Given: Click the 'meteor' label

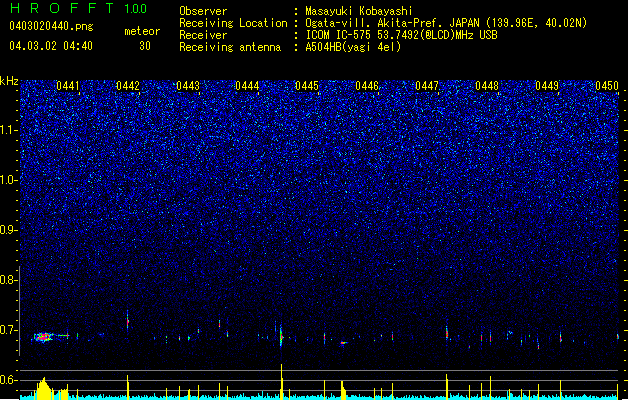Looking at the screenshot, I should [142, 31].
